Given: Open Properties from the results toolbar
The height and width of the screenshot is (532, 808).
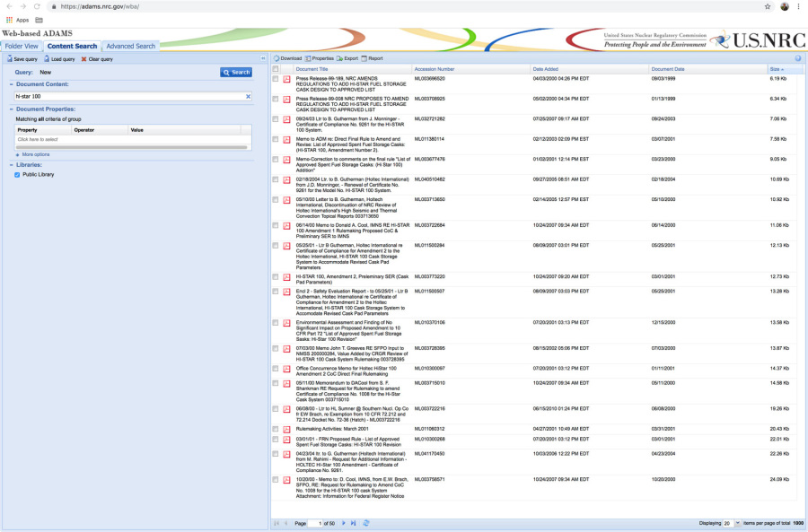Looking at the screenshot, I should [308, 58].
